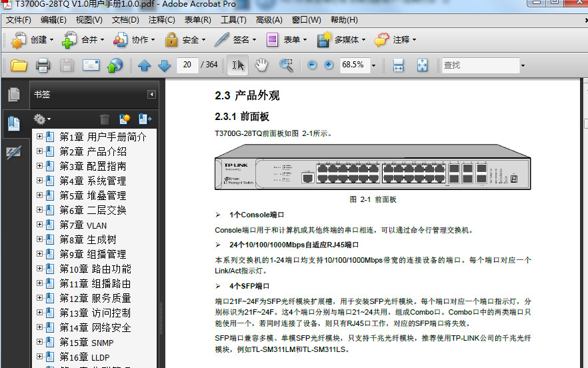Open the 协作 (Collaborate) toolbar menu
Viewport: 588px width, 368px height.
coord(134,40)
